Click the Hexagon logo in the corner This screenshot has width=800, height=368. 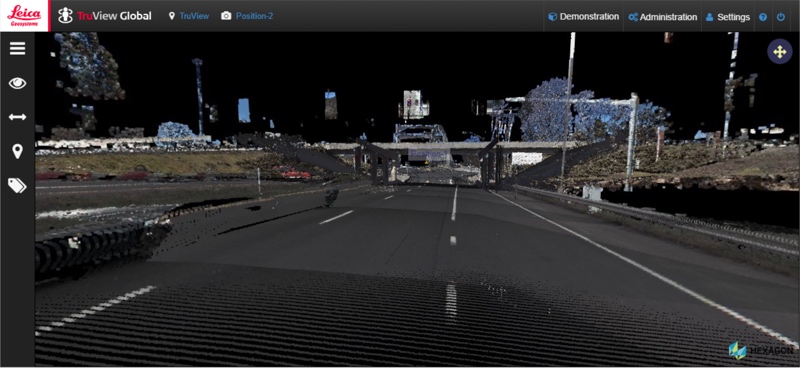pos(761,350)
